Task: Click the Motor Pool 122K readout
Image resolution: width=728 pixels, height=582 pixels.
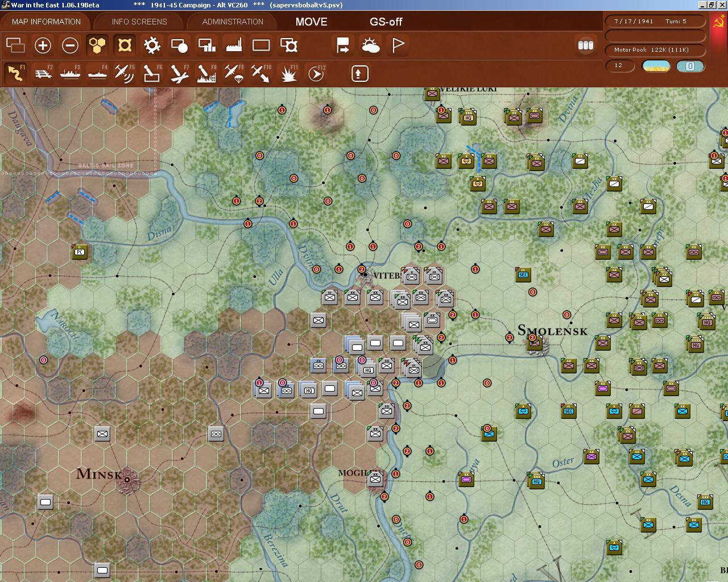Action: (x=655, y=49)
